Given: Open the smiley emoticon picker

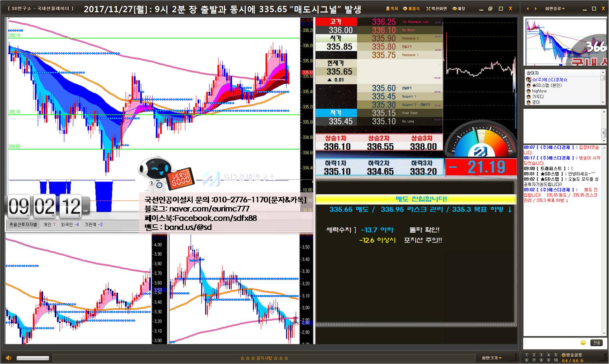Looking at the screenshot, I should [583, 342].
